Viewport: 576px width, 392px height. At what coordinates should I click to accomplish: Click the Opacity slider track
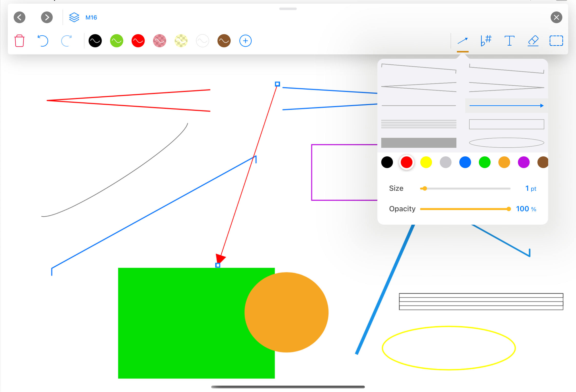(465, 209)
